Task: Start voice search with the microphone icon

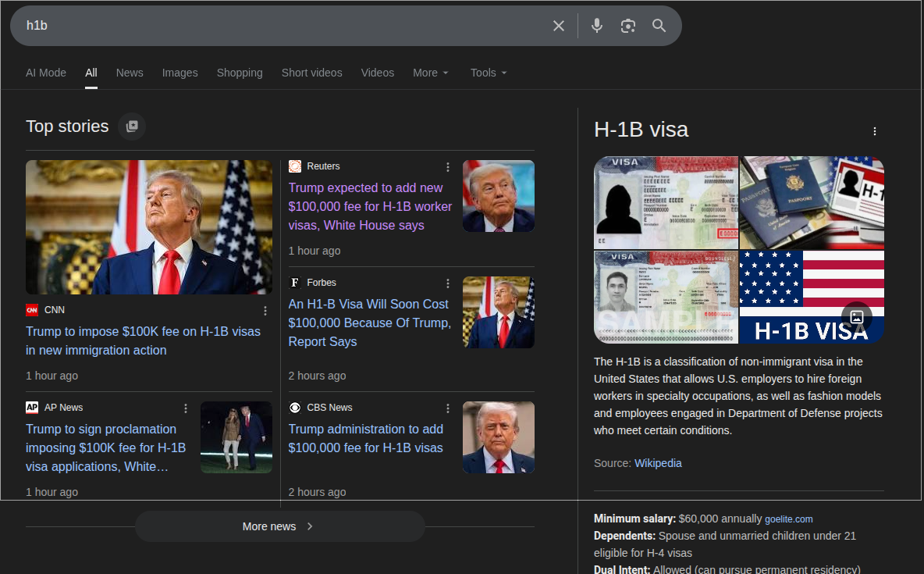Action: tap(597, 26)
